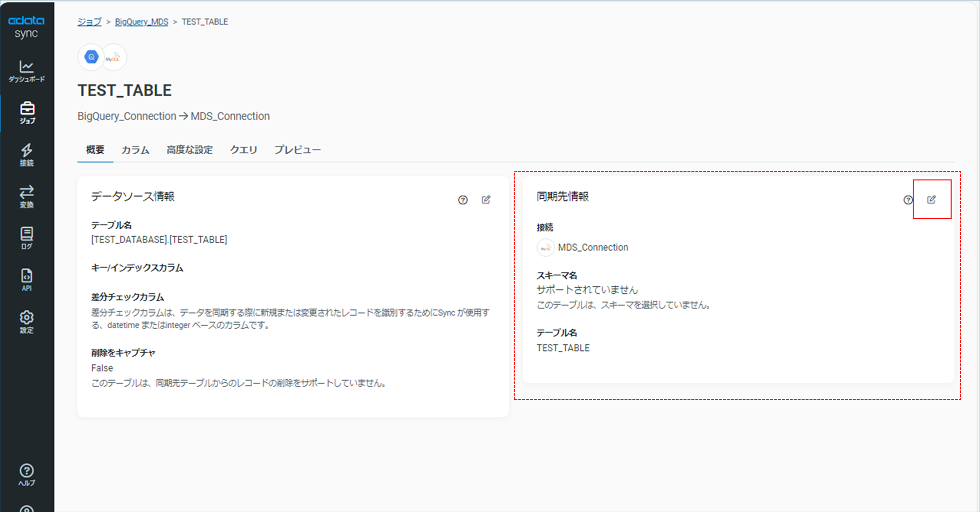Open the ジョブ jobs sidebar icon
The height and width of the screenshot is (512, 980).
[27, 113]
